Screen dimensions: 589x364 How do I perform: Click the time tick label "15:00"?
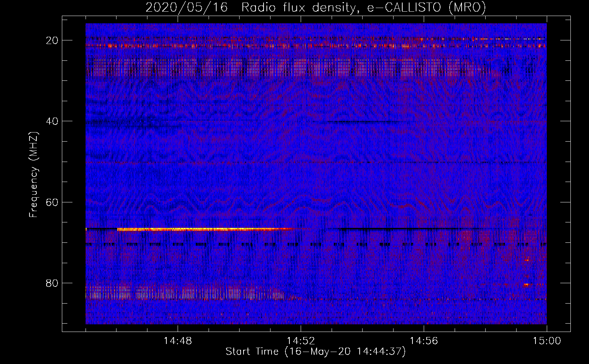(547, 341)
